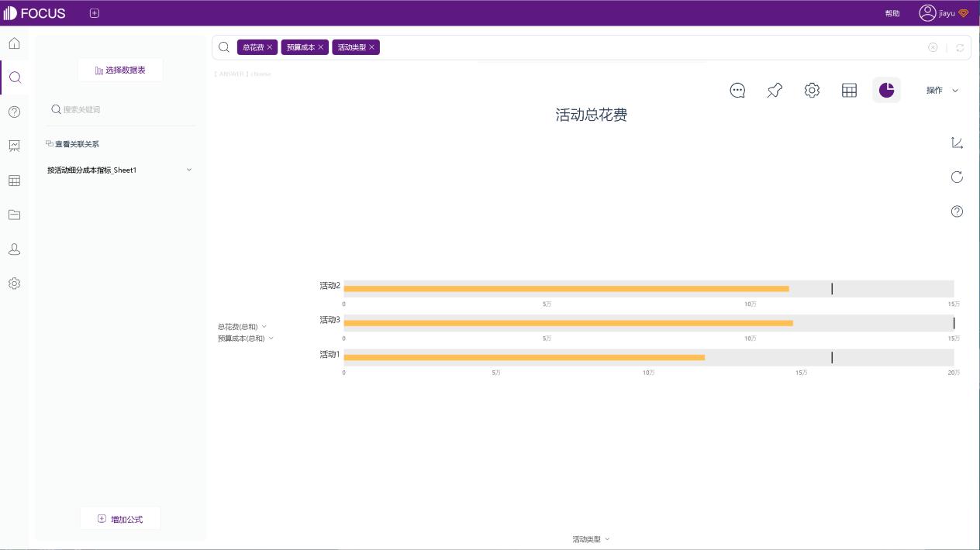This screenshot has width=980, height=550.
Task: Refresh chart data with the circular arrow icon
Action: [957, 177]
